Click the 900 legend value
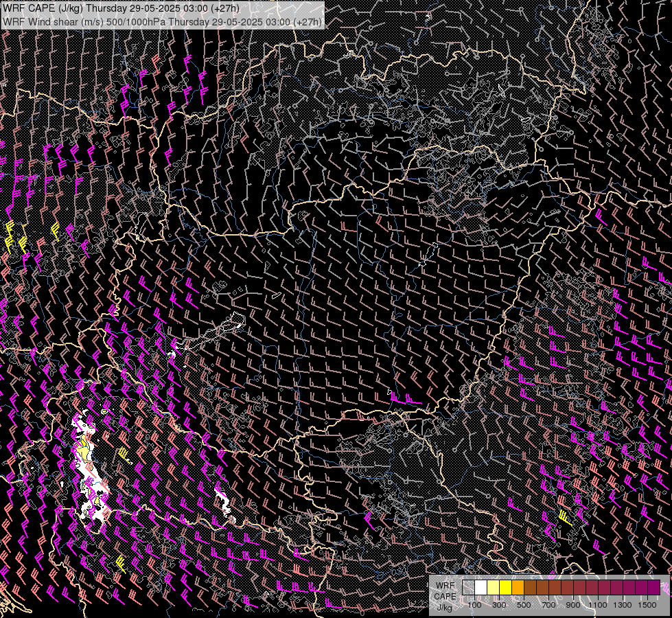The height and width of the screenshot is (618, 672). (573, 605)
